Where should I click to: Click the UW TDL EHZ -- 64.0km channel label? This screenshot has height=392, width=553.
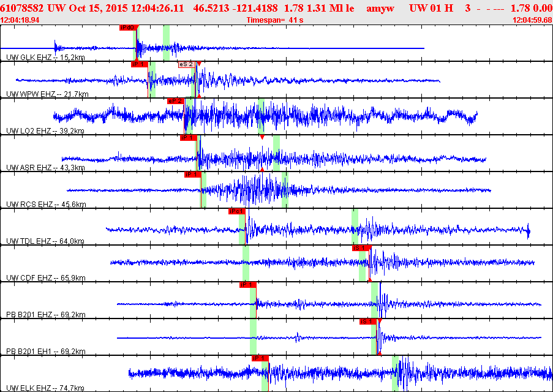pyautogui.click(x=45, y=241)
